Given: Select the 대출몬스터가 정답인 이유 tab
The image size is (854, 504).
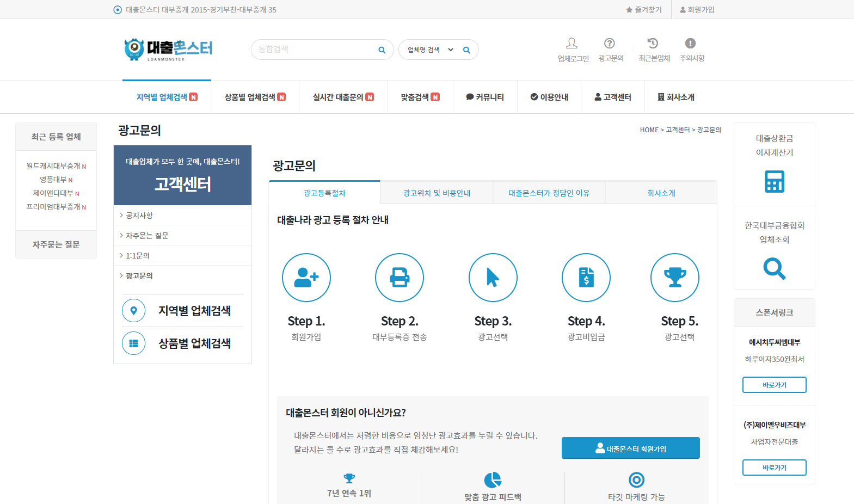Looking at the screenshot, I should pyautogui.click(x=549, y=193).
